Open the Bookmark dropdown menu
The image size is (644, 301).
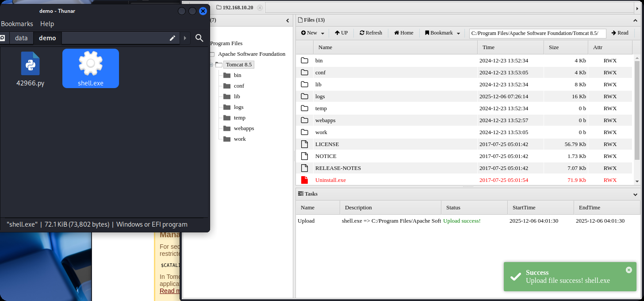[442, 33]
